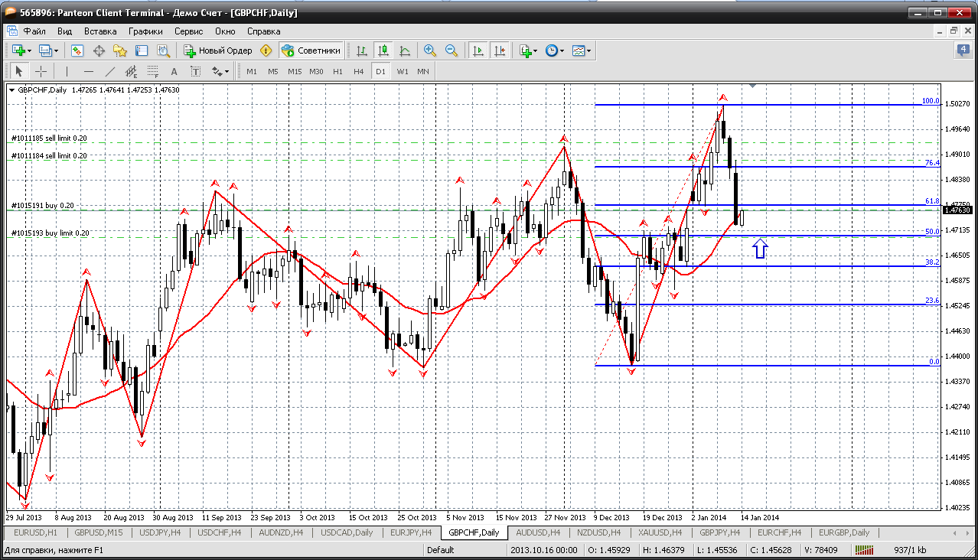Select the D1 daily timeframe
The height and width of the screenshot is (560, 978).
pyautogui.click(x=380, y=71)
